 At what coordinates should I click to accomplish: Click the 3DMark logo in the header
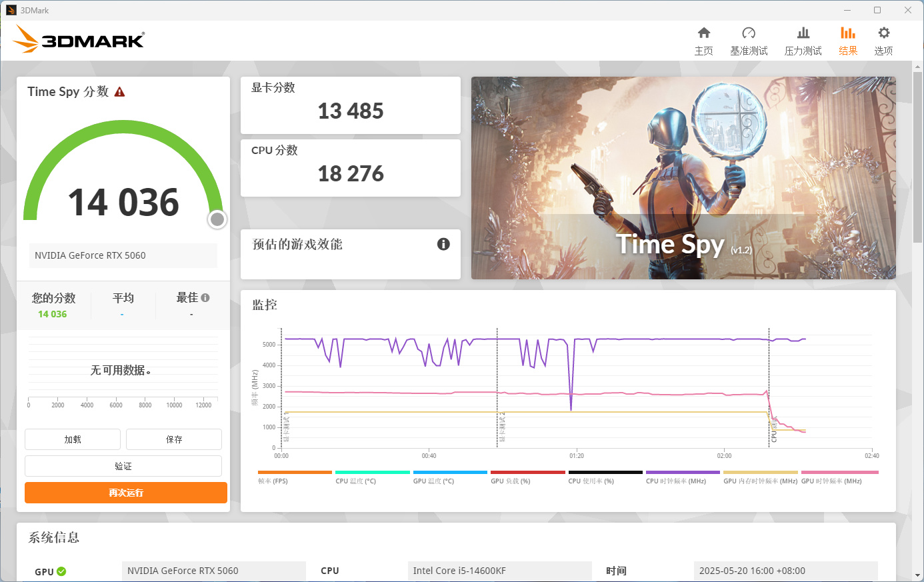(x=79, y=39)
